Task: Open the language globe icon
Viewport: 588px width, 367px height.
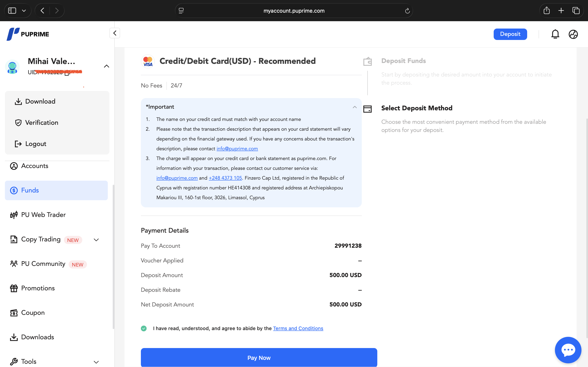Action: 573,34
